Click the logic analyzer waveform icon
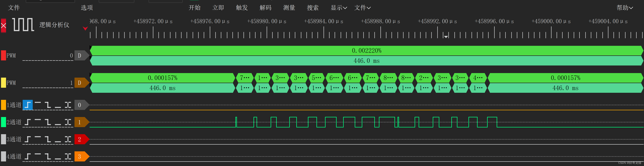 click(x=23, y=25)
